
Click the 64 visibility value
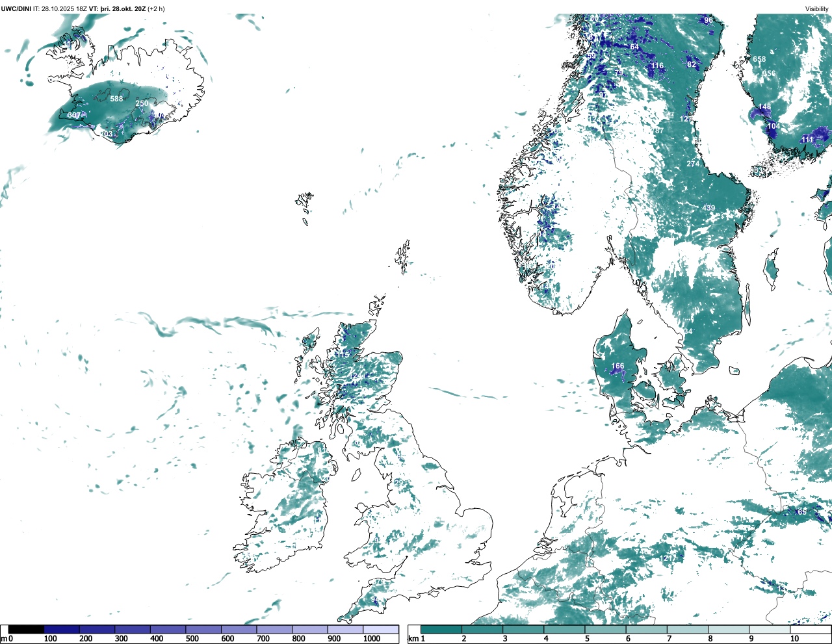(634, 47)
